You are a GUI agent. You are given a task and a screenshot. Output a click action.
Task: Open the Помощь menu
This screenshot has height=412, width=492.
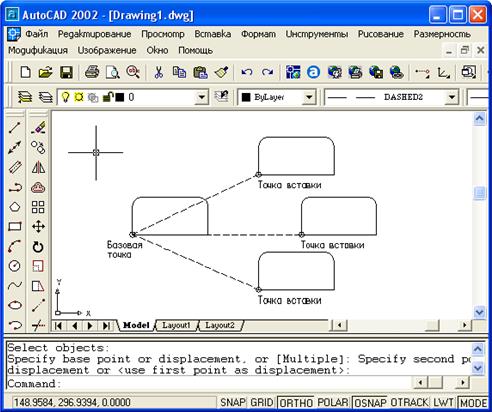[195, 50]
